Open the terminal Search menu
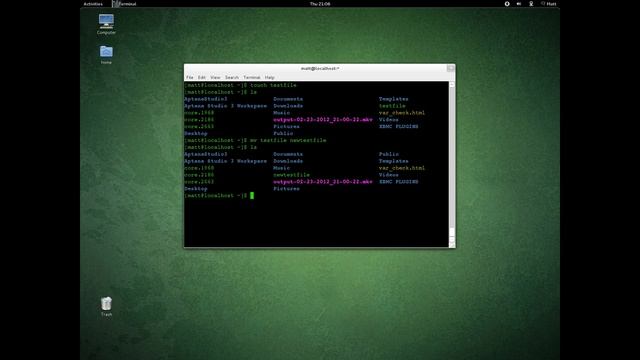This screenshot has height=360, width=640. (x=232, y=77)
